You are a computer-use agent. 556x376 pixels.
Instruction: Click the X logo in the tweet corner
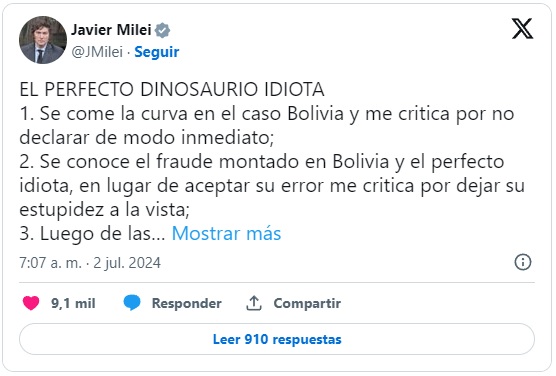click(522, 28)
